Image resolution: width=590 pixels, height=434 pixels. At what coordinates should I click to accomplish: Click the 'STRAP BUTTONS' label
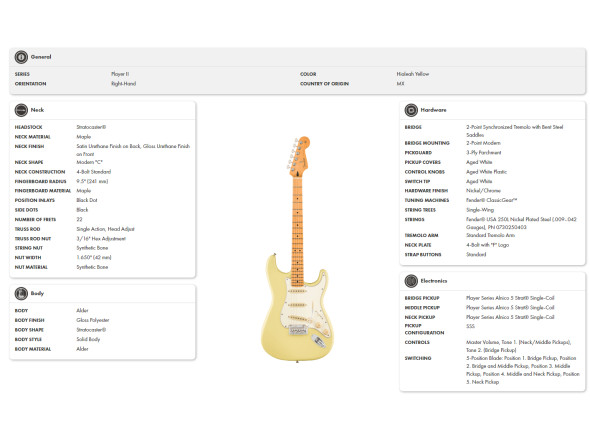point(423,254)
